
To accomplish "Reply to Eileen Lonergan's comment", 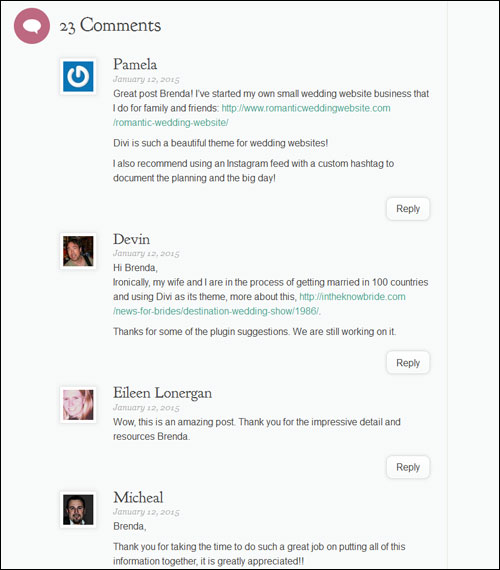I will tap(408, 467).
